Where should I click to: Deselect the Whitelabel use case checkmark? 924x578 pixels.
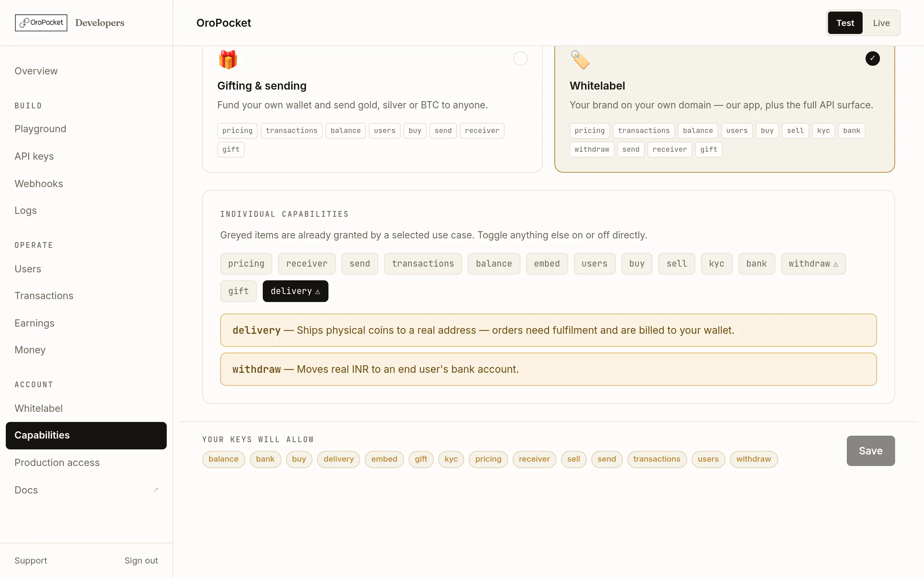click(872, 59)
